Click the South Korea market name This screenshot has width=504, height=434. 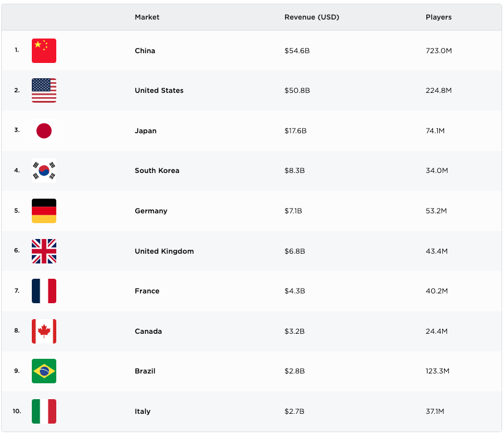click(157, 171)
